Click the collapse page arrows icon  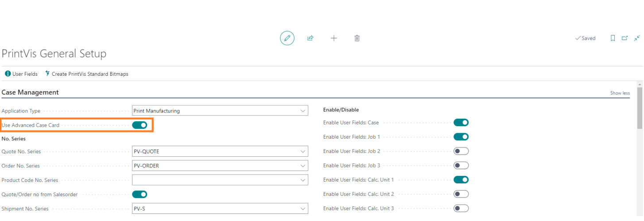tap(637, 38)
